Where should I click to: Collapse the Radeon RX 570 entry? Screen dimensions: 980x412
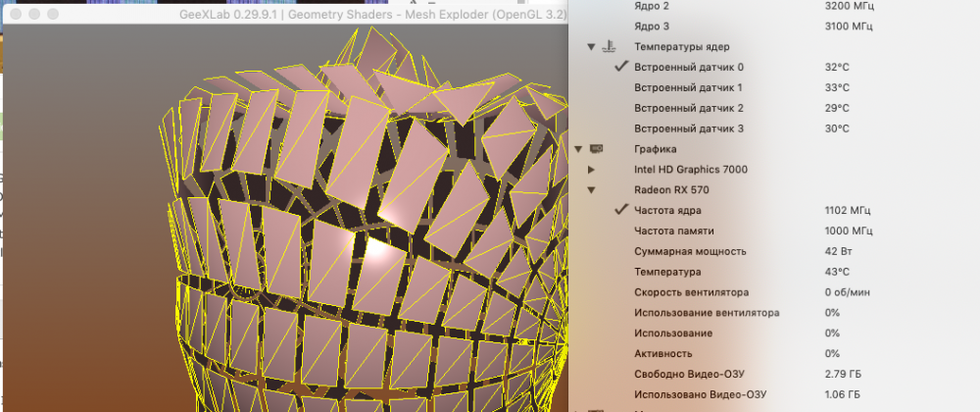point(591,190)
